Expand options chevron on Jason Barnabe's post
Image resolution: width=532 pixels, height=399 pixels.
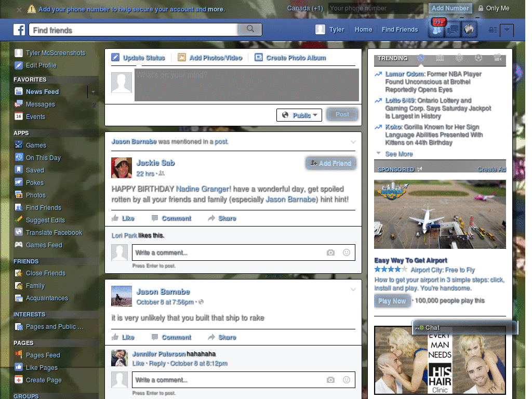(353, 289)
